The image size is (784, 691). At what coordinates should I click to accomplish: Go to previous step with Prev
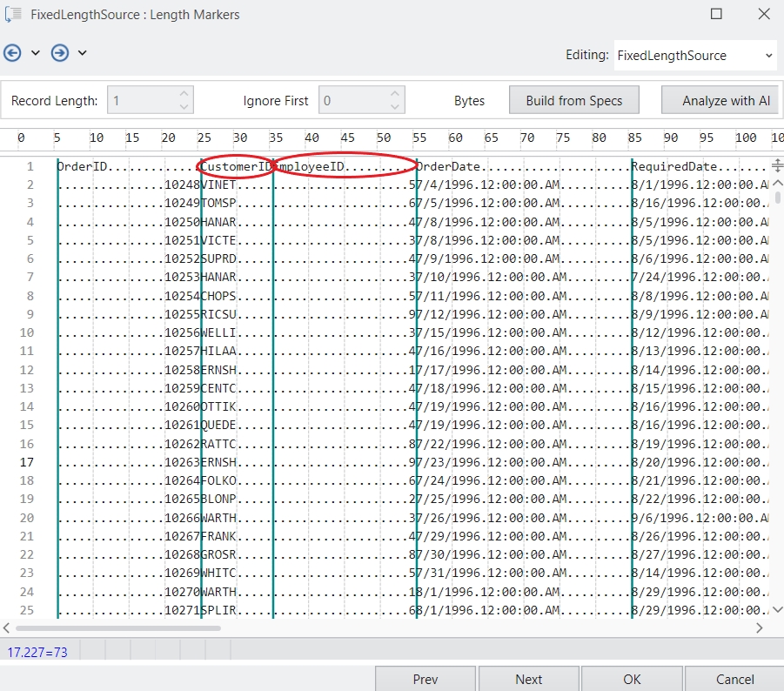pos(425,679)
